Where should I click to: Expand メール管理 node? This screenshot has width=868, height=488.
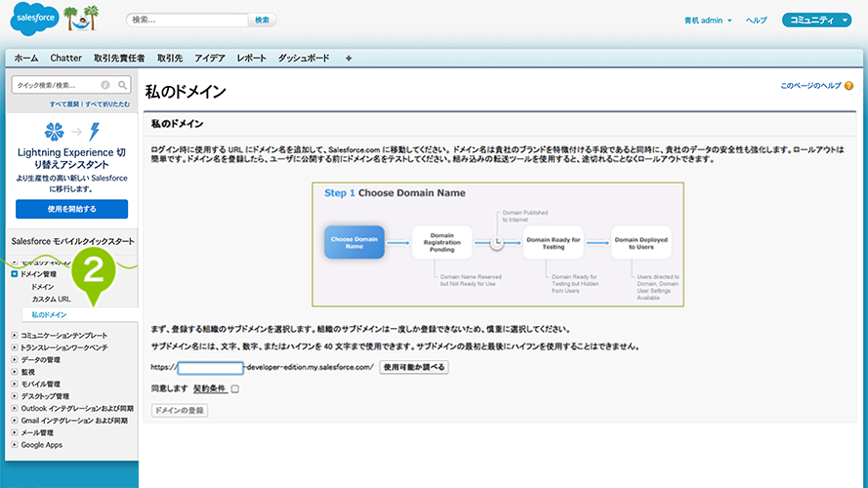click(x=15, y=432)
